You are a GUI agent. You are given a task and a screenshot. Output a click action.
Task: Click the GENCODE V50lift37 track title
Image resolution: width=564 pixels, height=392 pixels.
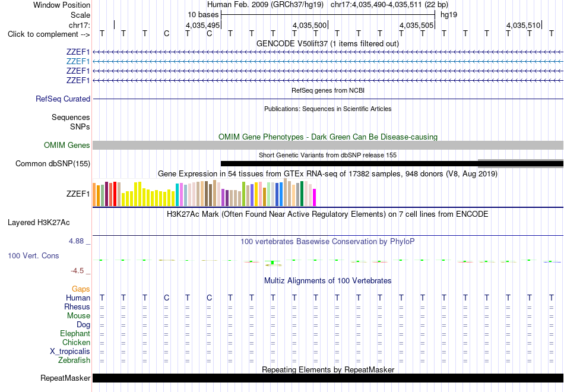[x=327, y=43]
